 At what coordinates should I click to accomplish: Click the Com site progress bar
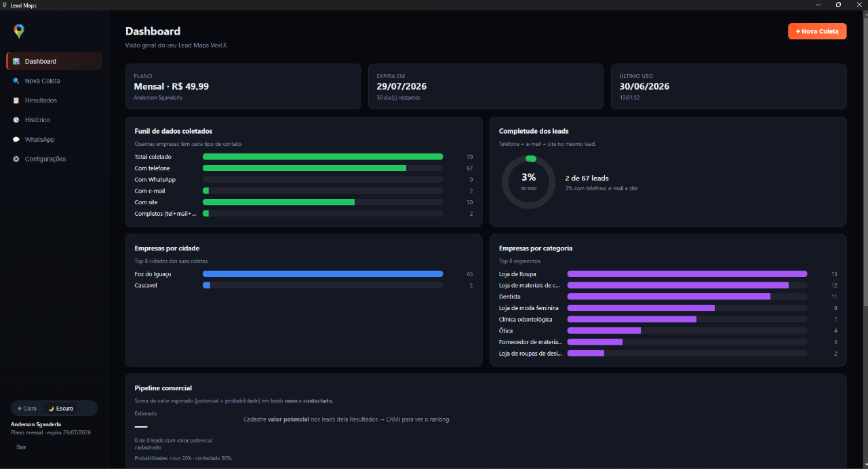[323, 202]
